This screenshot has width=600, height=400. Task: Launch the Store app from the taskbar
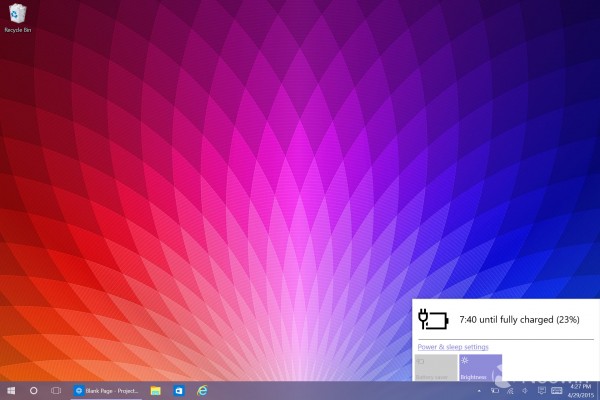click(179, 390)
